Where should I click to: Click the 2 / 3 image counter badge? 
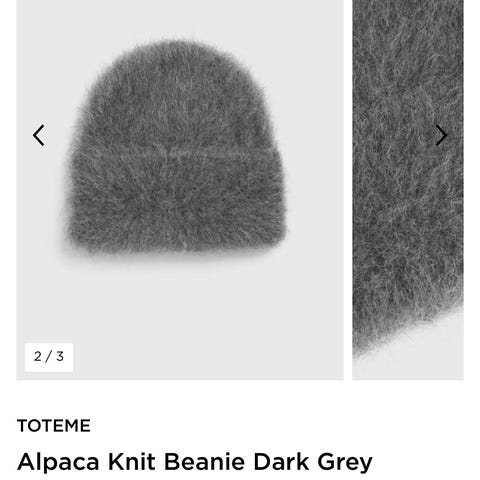pyautogui.click(x=49, y=357)
